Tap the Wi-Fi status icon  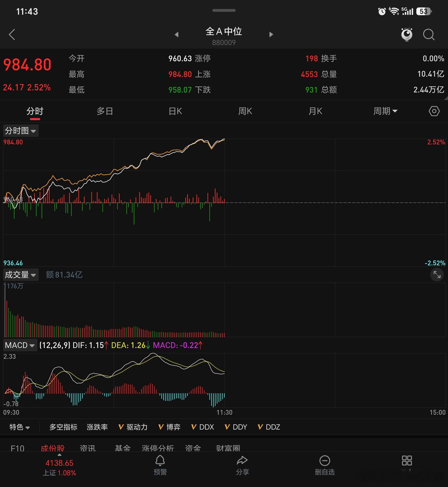pyautogui.click(x=394, y=11)
